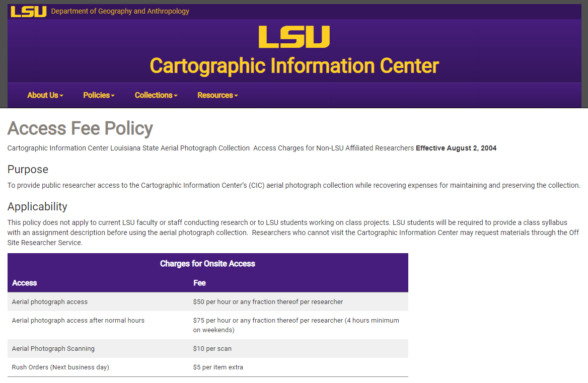Expand the Collections dropdown menu

156,95
